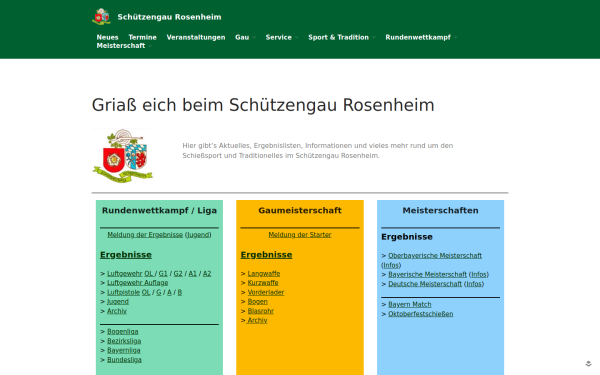Viewport: 600px width, 375px height.
Task: Open the Bogen link
Action: point(258,302)
